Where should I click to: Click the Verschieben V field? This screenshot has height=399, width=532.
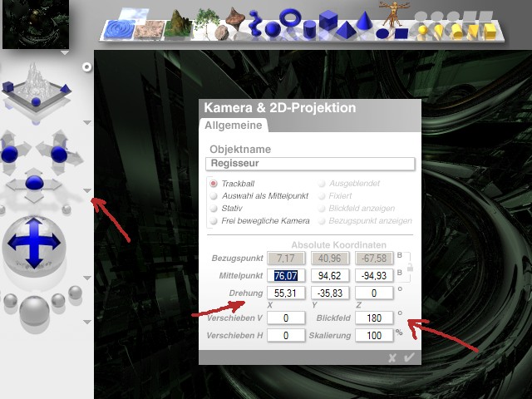click(x=286, y=318)
